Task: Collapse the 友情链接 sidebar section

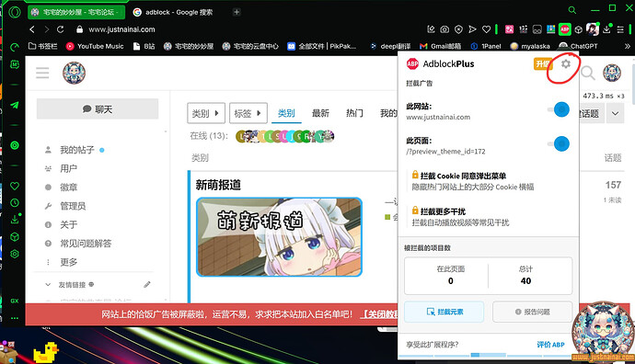Action: [48, 285]
